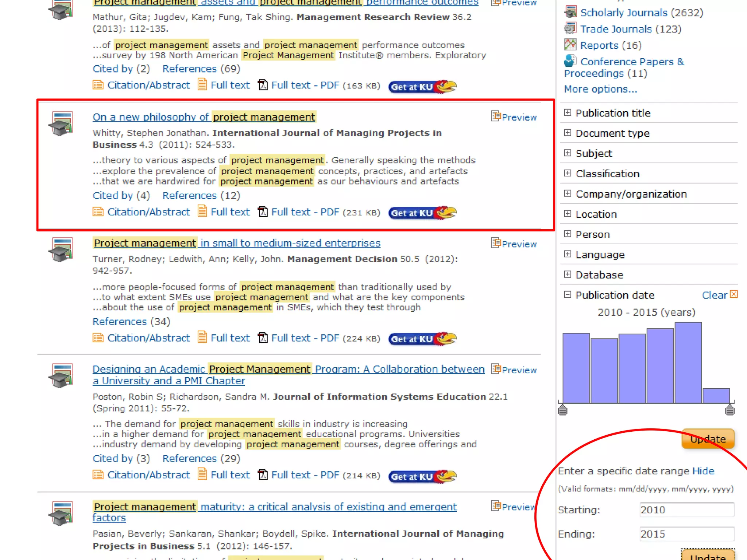Click Citation/Abstract icon for PMI Chapter article

click(98, 475)
